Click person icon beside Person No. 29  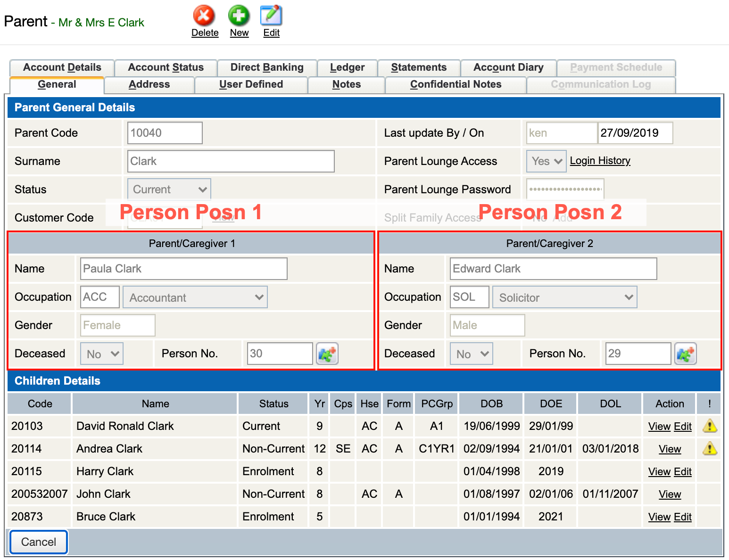(686, 354)
